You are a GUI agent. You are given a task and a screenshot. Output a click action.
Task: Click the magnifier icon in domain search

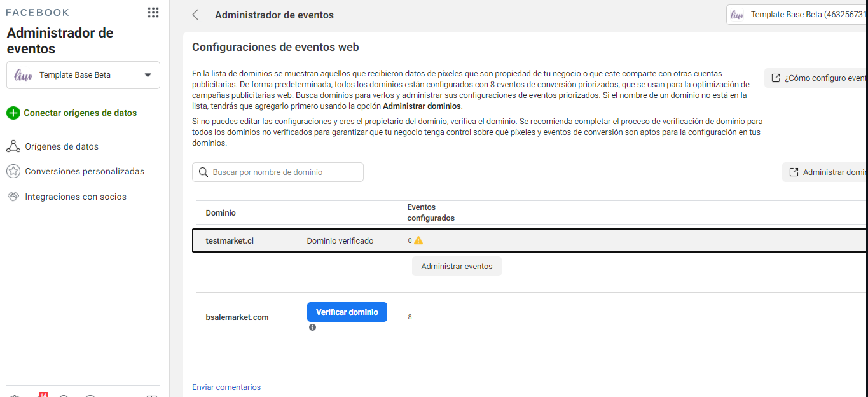(203, 172)
